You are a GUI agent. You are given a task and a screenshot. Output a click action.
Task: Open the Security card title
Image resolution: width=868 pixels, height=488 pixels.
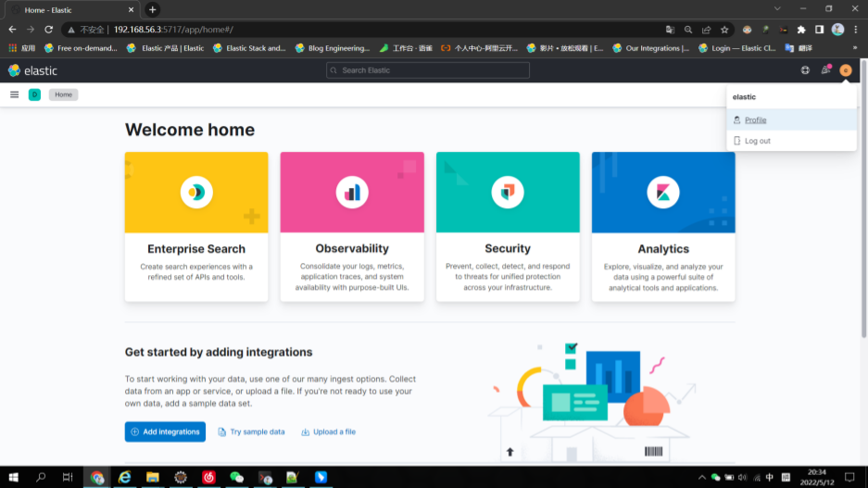click(x=508, y=248)
